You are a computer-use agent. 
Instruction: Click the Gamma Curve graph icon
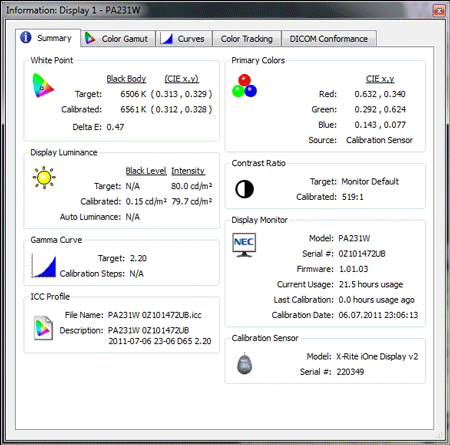pyautogui.click(x=44, y=266)
